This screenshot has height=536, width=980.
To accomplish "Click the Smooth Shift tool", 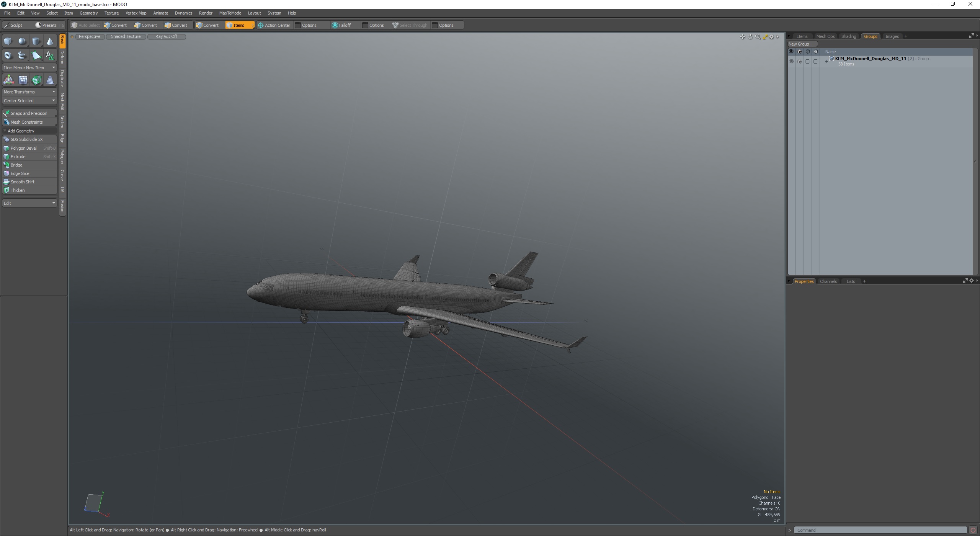I will tap(29, 182).
